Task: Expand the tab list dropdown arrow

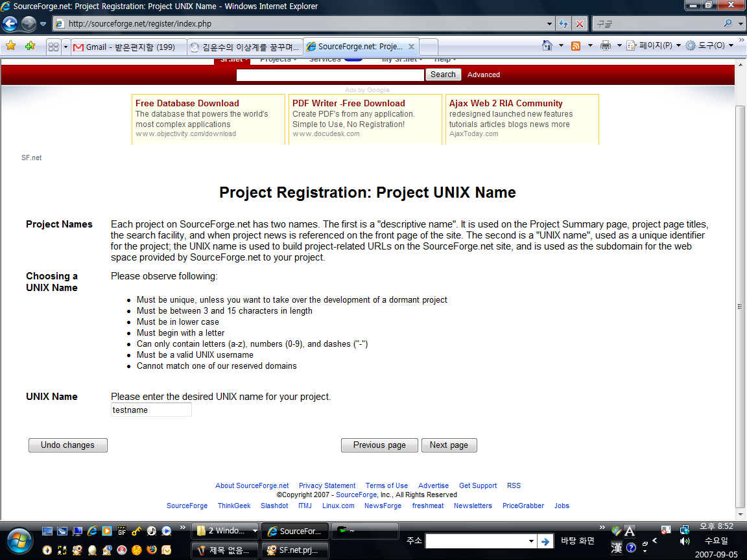Action: pyautogui.click(x=65, y=47)
